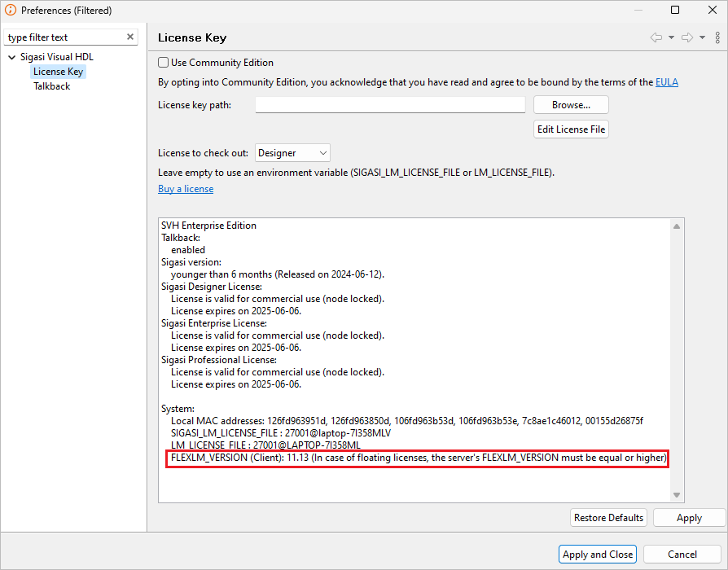Viewport: 728px width, 570px height.
Task: Click the Sigasi Professional License heading line
Action: (219, 360)
